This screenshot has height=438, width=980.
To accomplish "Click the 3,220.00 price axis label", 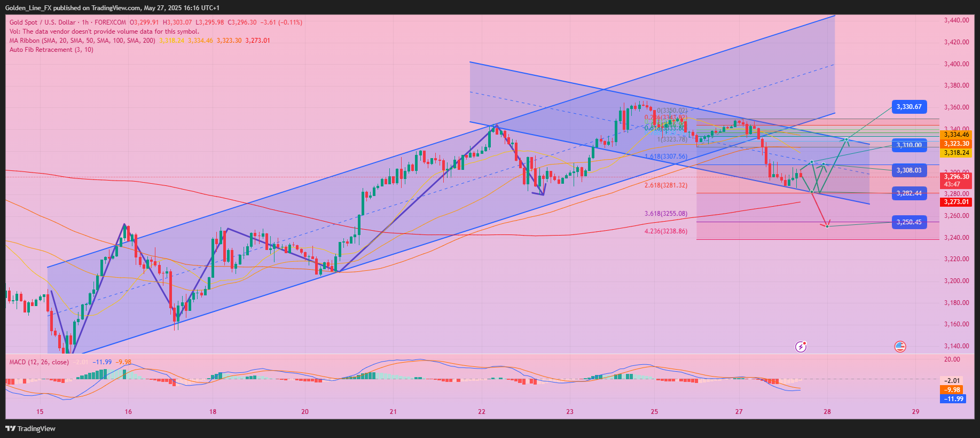I will (x=957, y=259).
